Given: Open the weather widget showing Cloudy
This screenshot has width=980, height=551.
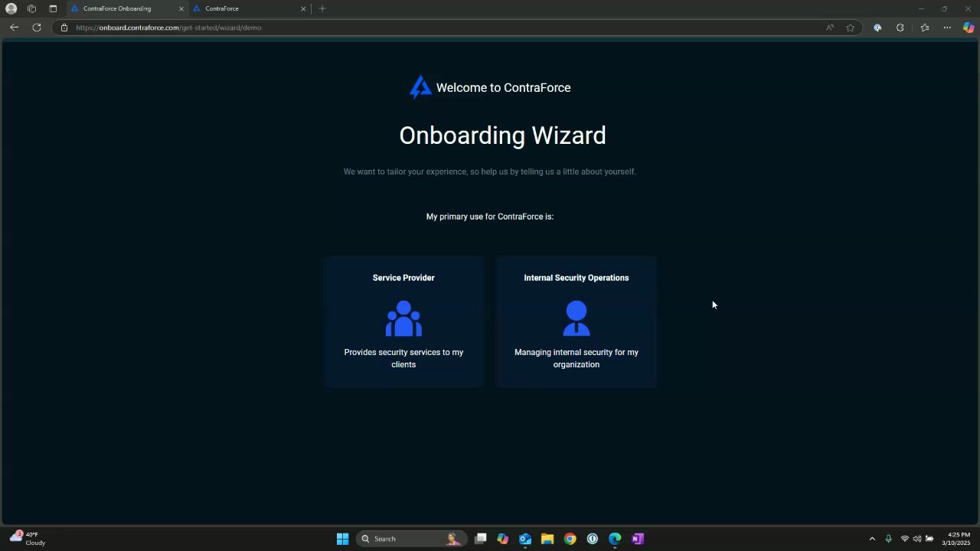Looking at the screenshot, I should point(28,539).
